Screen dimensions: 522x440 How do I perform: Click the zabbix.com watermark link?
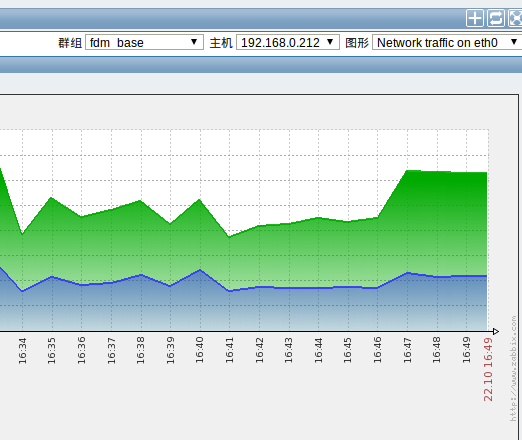pyautogui.click(x=513, y=369)
